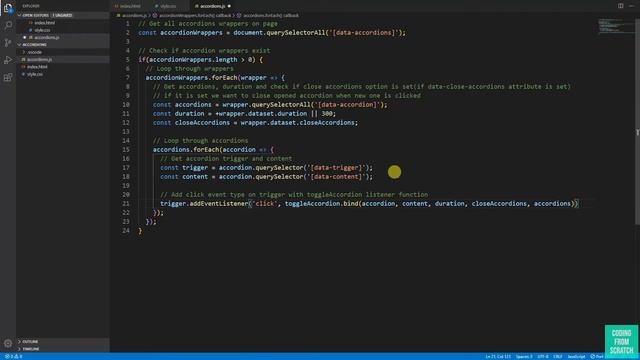Expand the .vscode folder

[x=35, y=52]
